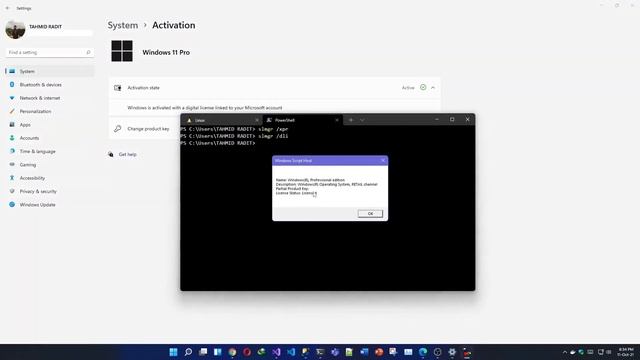The image size is (640, 360).
Task: Open PowerPoint from taskbar
Action: (x=379, y=352)
